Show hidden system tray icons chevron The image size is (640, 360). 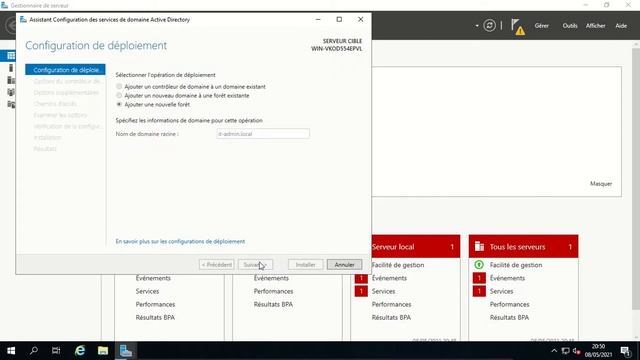pos(554,351)
